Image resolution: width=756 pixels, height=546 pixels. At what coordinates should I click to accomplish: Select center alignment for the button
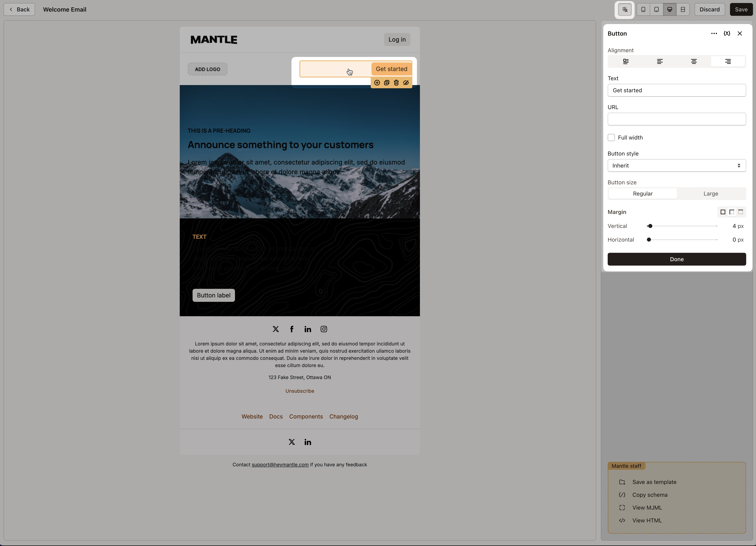694,61
